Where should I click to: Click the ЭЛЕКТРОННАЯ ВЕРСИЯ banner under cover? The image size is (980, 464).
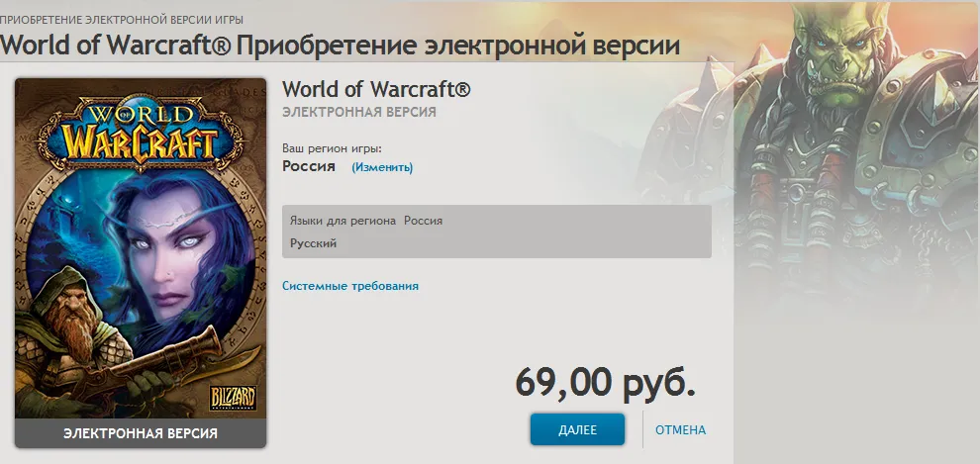(x=141, y=433)
